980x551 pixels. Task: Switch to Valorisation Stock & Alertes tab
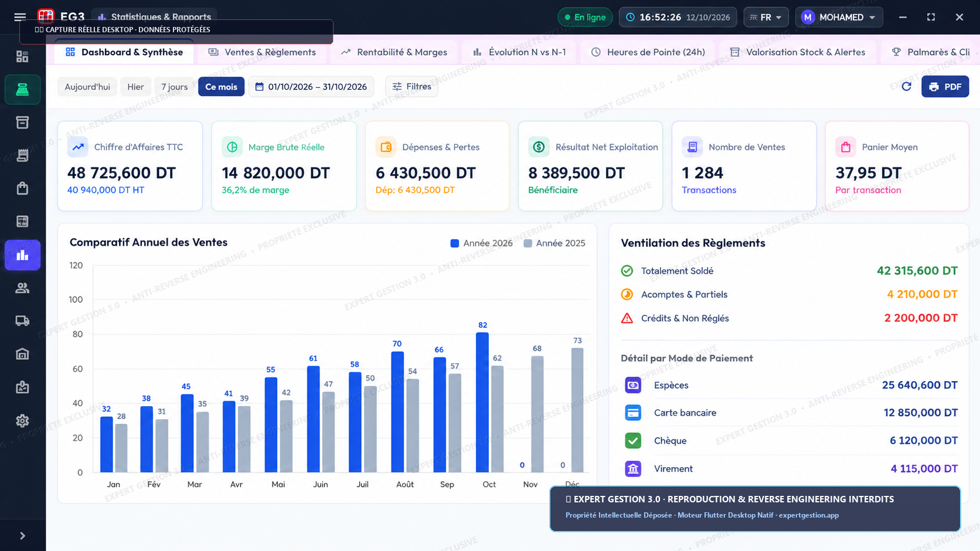point(798,52)
